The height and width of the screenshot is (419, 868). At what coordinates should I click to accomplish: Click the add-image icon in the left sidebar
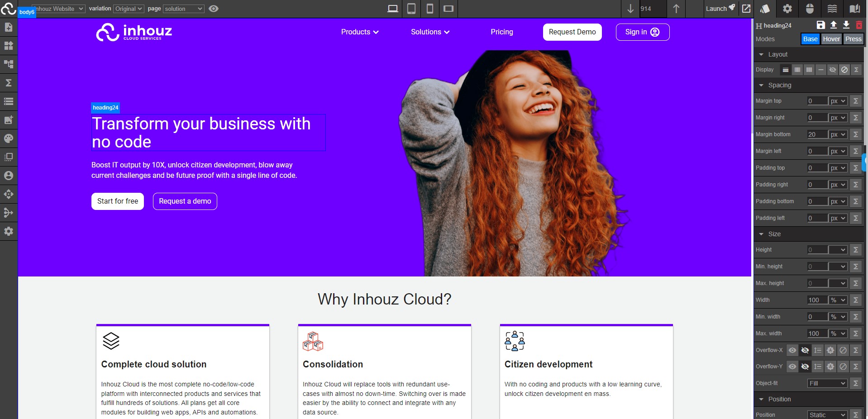pos(8,120)
